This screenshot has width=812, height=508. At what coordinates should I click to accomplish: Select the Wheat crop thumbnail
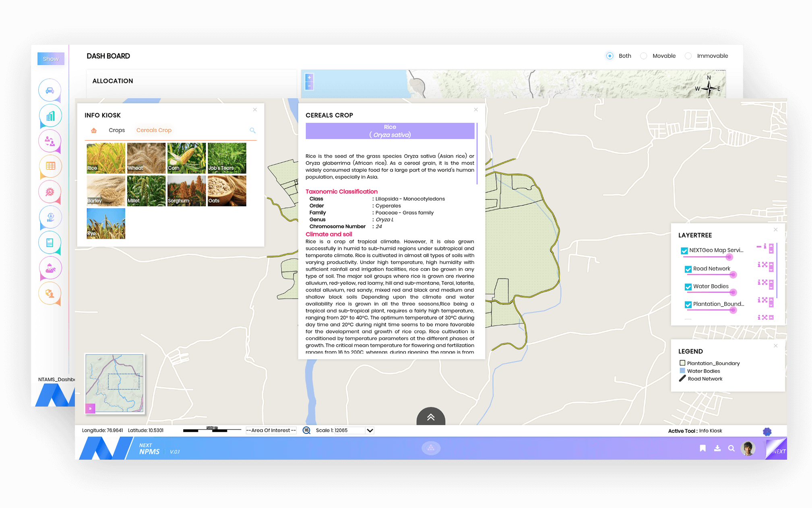[x=146, y=158]
